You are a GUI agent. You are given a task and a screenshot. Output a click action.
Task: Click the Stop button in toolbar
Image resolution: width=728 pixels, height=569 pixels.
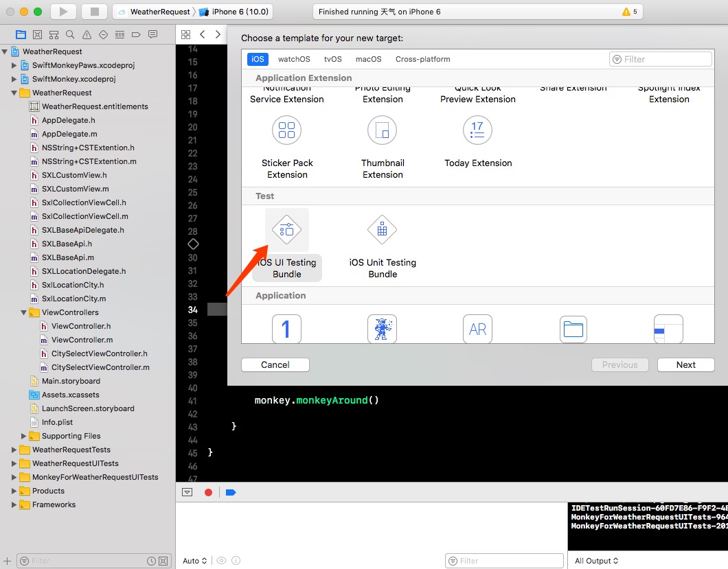[x=94, y=12]
